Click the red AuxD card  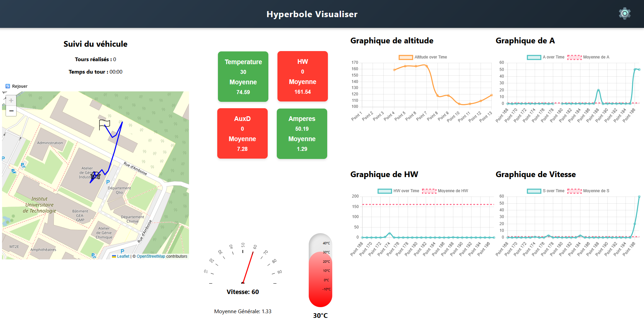(x=242, y=133)
